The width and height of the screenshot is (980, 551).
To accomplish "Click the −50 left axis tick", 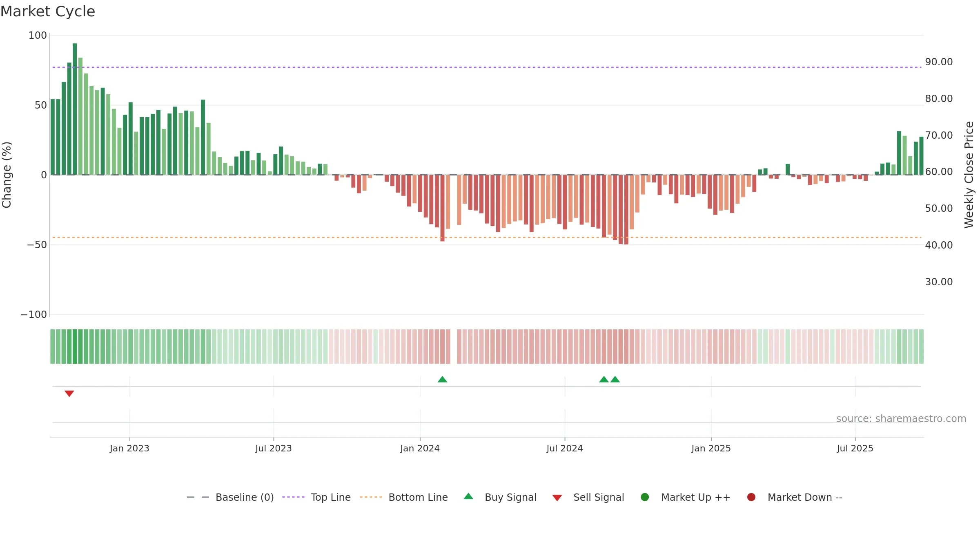I will coord(37,245).
